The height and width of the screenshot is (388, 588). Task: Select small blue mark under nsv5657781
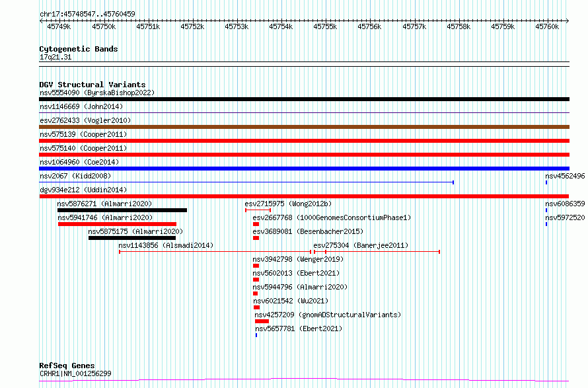[256, 335]
